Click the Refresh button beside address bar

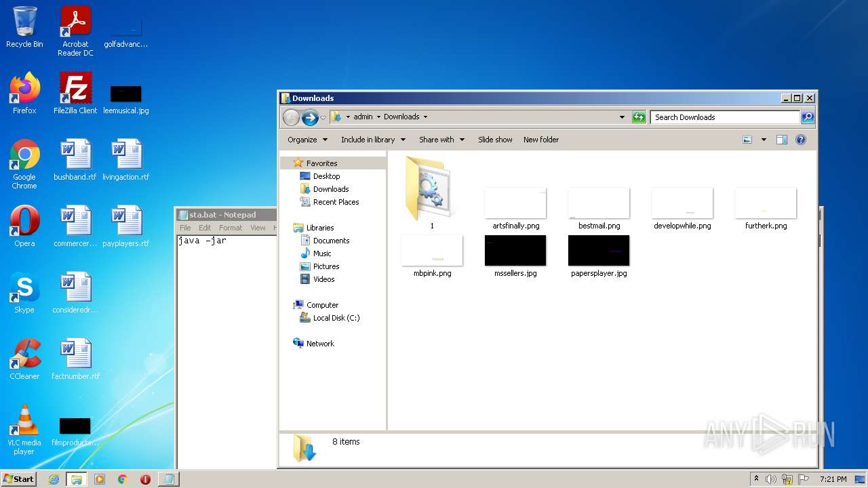pos(639,117)
